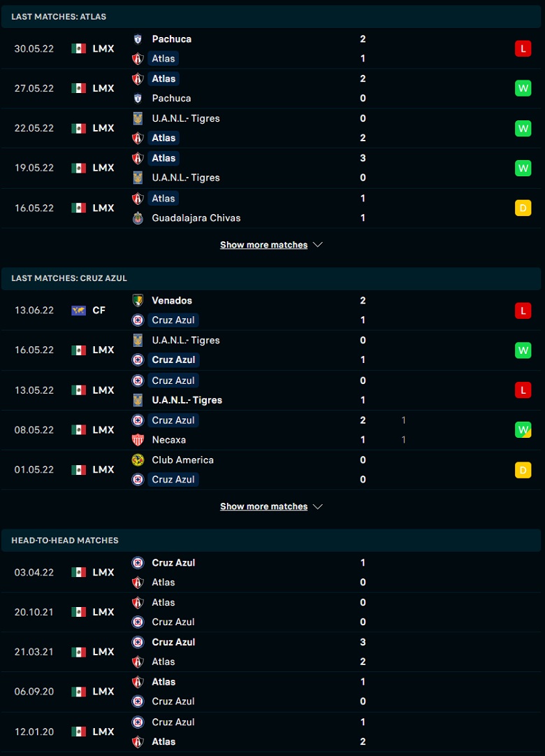Click U.A.N.L.- Tigres name in 13.05.22 match

coord(187,400)
